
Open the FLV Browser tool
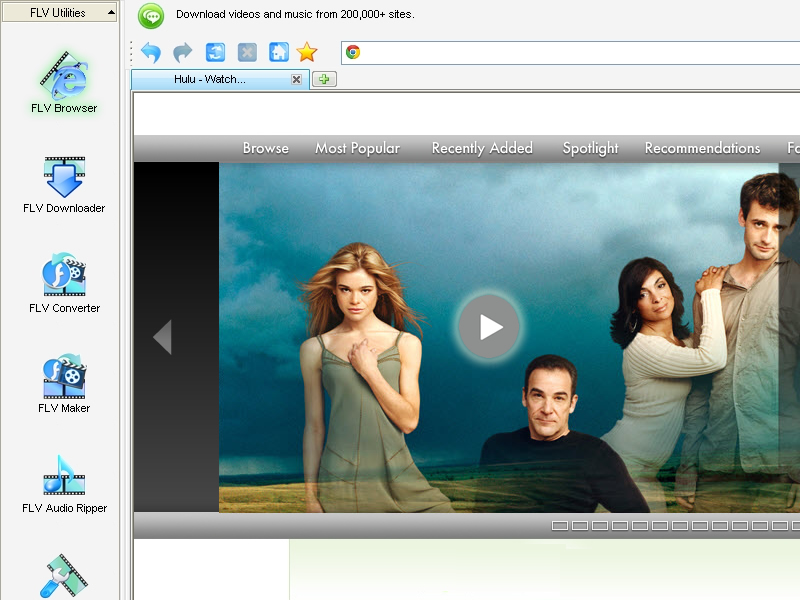pyautogui.click(x=64, y=82)
